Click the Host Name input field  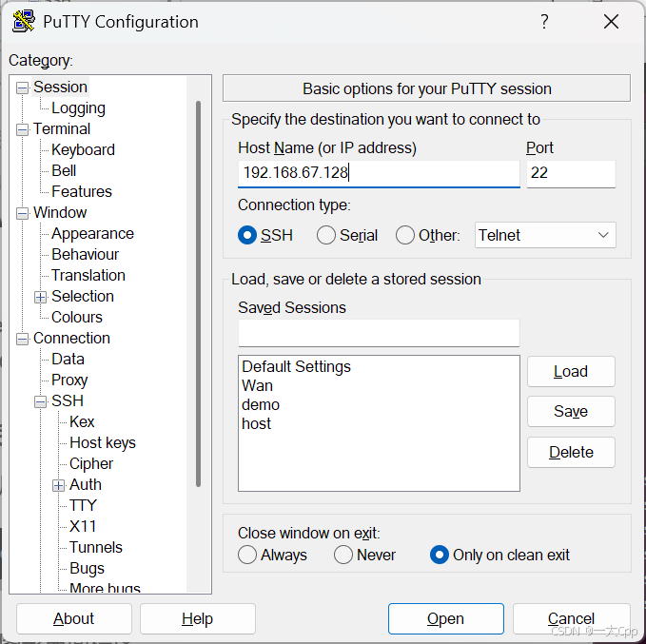(379, 173)
